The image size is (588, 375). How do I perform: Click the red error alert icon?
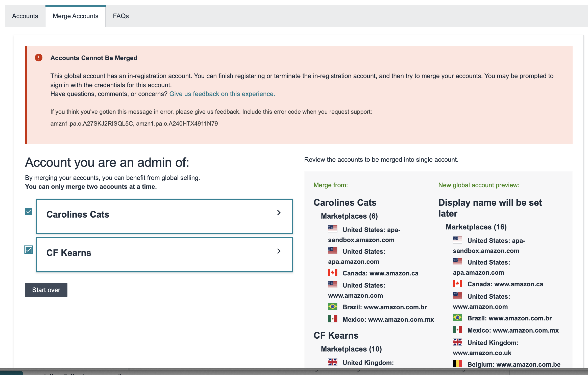39,58
